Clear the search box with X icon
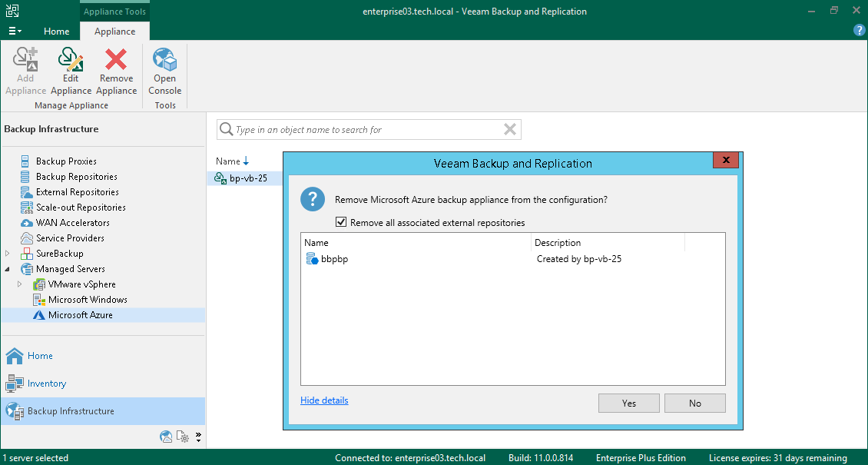Screen dimensions: 868x465 point(510,130)
